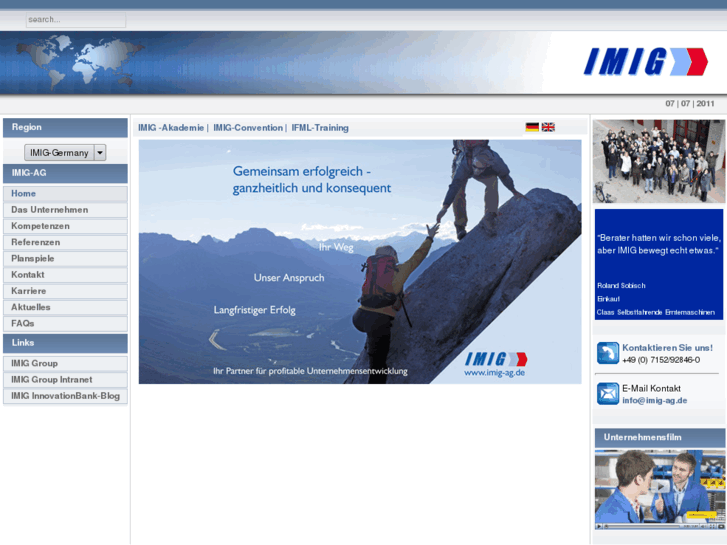Select Kontakt in the sidebar
Viewport: 727px width, 545px height.
point(65,275)
